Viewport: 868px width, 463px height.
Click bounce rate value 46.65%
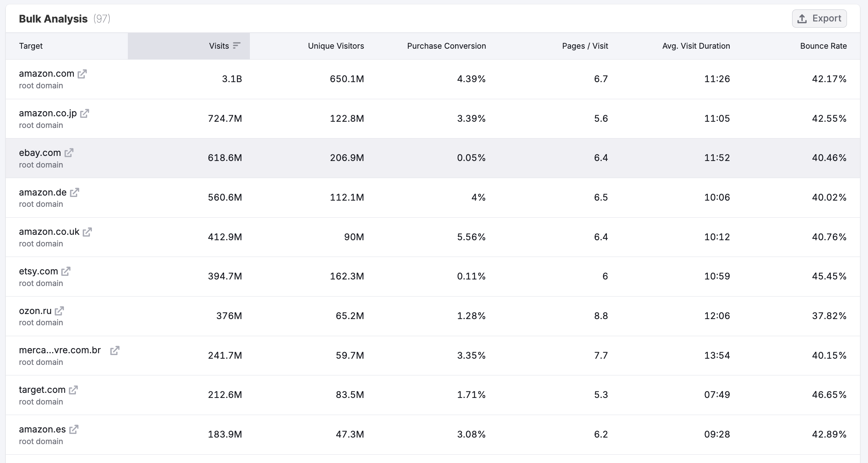point(830,395)
